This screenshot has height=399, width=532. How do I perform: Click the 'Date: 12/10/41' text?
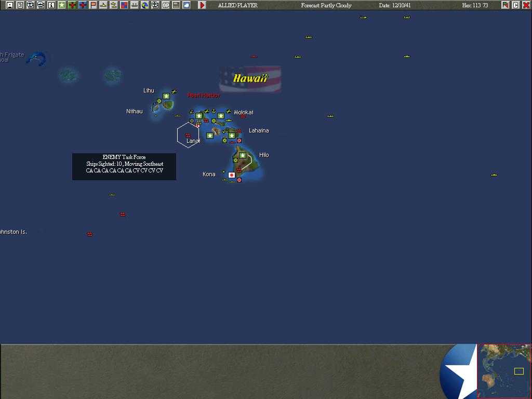395,5
